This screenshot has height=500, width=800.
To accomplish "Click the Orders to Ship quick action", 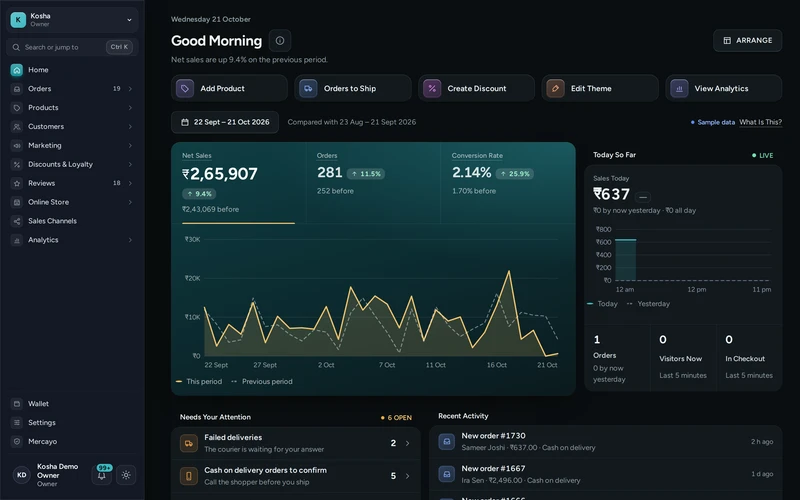I will (x=353, y=88).
